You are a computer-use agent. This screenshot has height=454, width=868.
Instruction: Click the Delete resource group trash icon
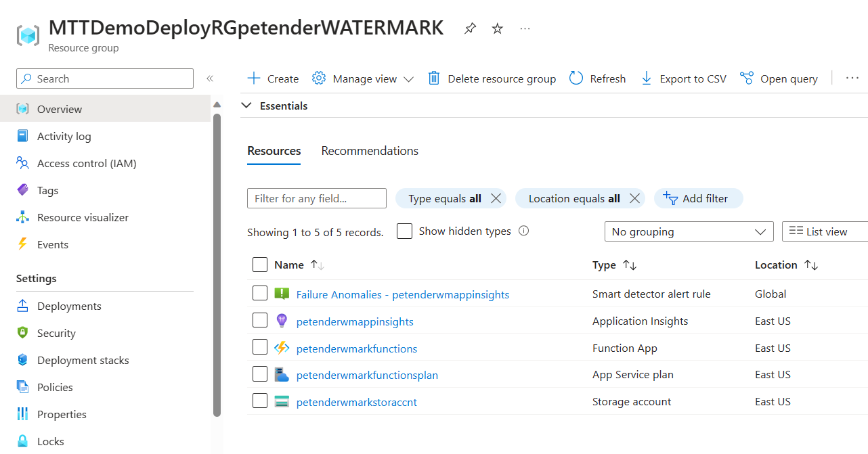pyautogui.click(x=434, y=78)
